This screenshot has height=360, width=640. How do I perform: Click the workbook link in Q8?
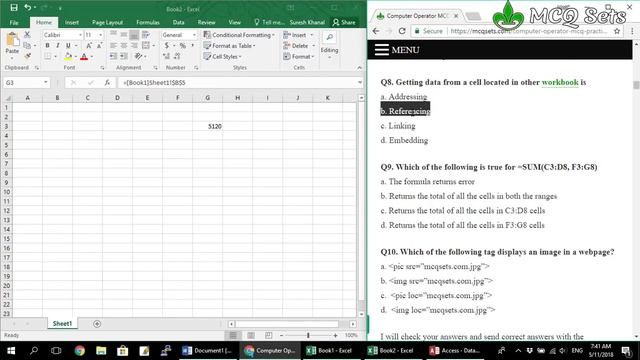[560, 82]
